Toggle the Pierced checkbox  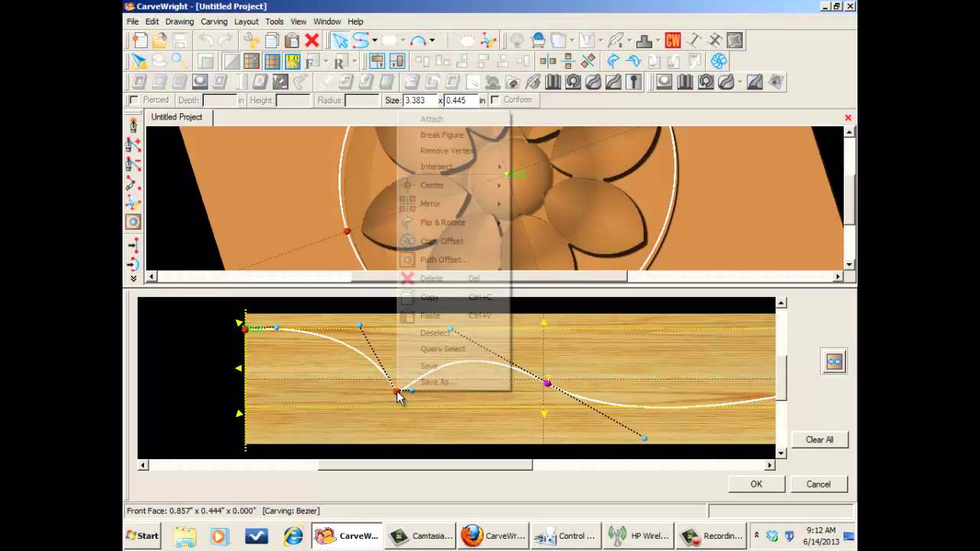coord(135,100)
